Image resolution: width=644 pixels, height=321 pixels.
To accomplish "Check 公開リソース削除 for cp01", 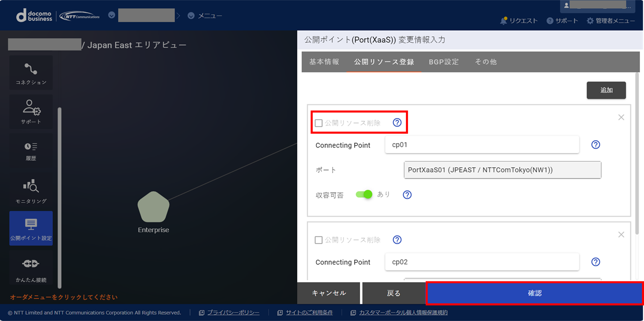I will click(x=318, y=123).
